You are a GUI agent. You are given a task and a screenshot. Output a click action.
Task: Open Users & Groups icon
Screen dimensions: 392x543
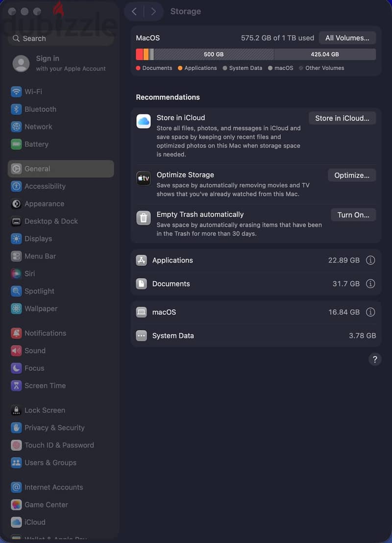click(x=16, y=463)
